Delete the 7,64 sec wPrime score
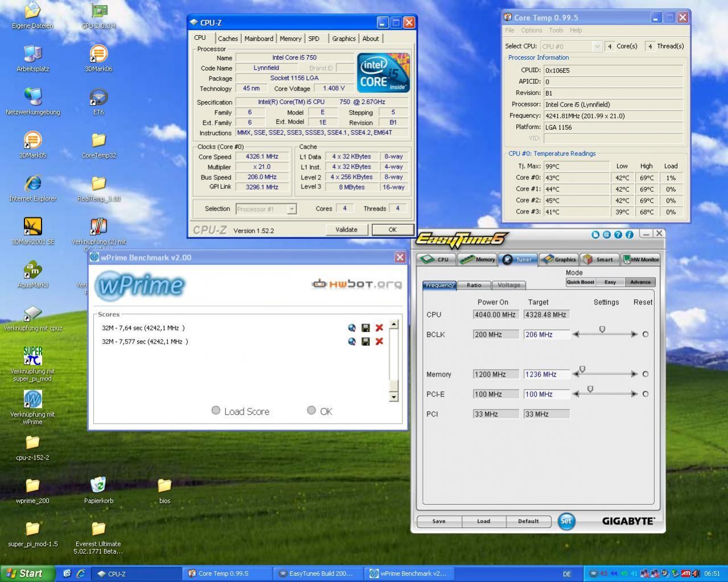Viewport: 728px width, 582px height. (x=379, y=328)
